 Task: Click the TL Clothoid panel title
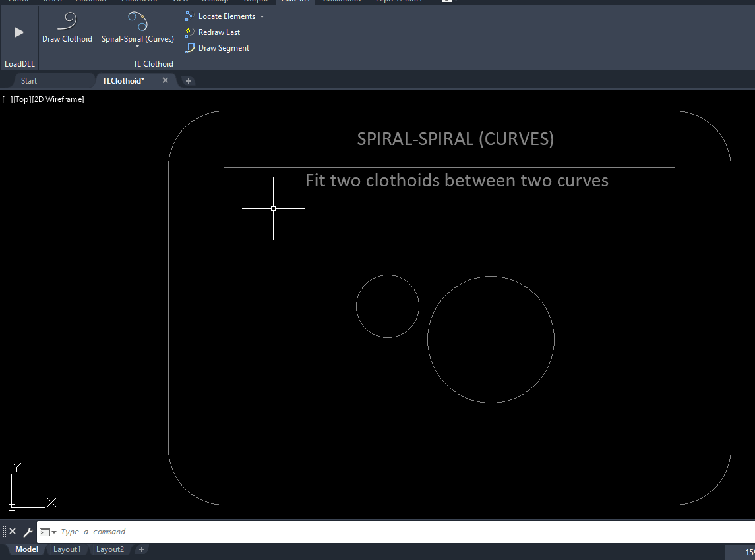[153, 63]
